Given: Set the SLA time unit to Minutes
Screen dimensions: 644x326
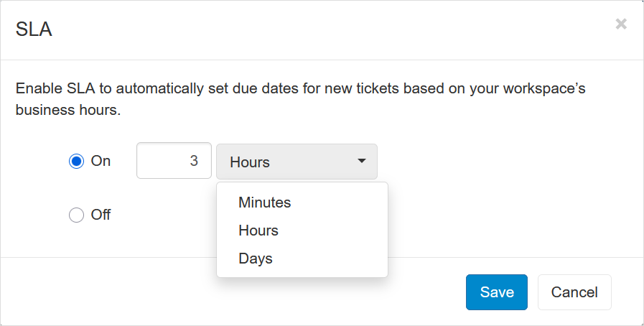Looking at the screenshot, I should pyautogui.click(x=265, y=202).
